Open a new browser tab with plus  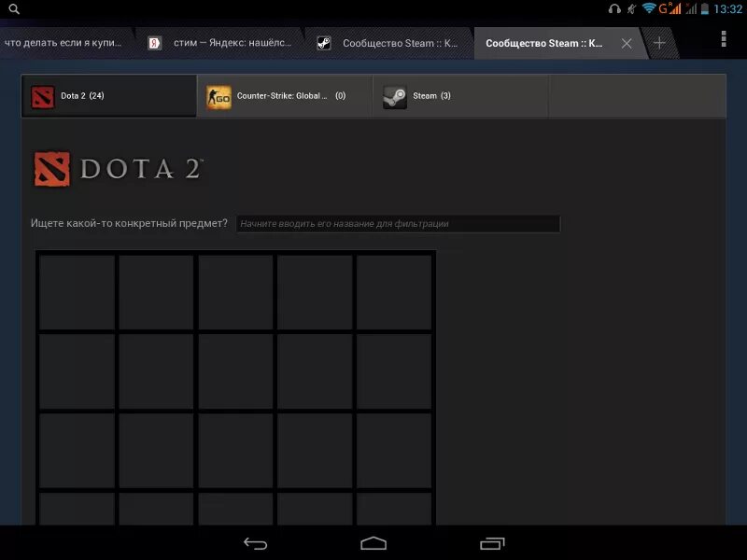(659, 43)
